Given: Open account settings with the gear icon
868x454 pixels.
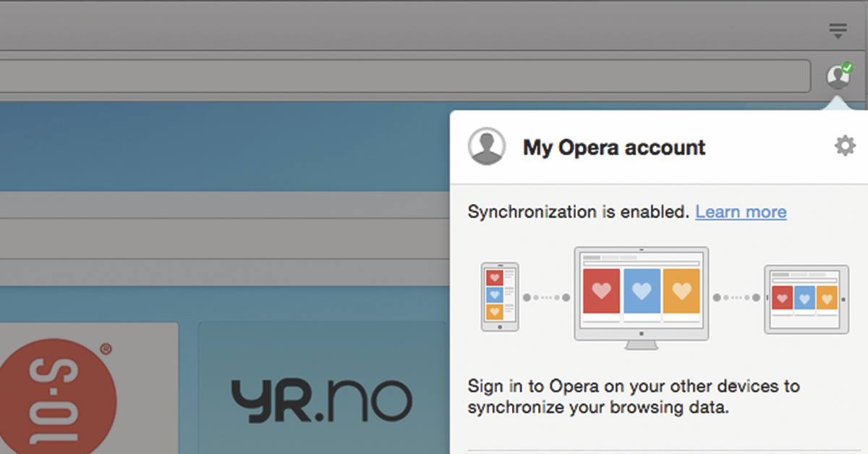Looking at the screenshot, I should 844,146.
